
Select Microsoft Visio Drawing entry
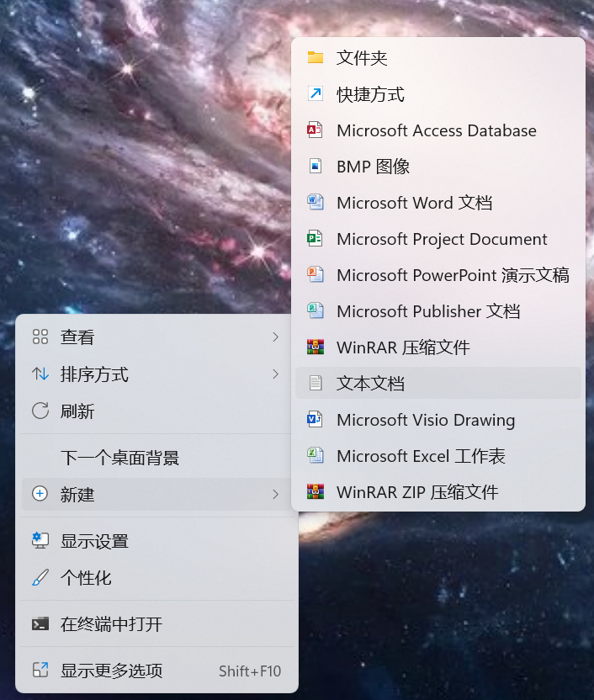(438, 420)
